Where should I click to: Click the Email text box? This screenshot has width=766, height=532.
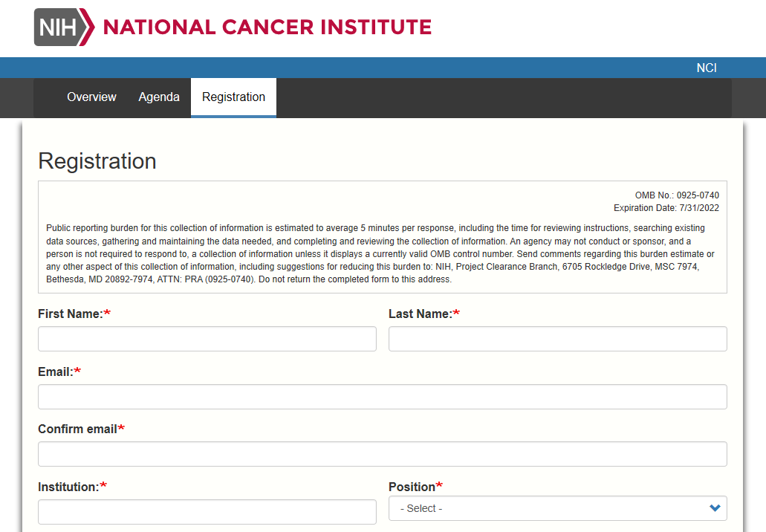[x=382, y=397]
